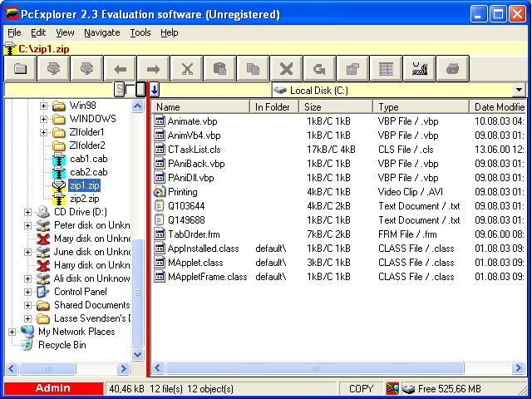Click the clipboard Paste toolbar button
This screenshot has width=532, height=399.
[x=219, y=69]
